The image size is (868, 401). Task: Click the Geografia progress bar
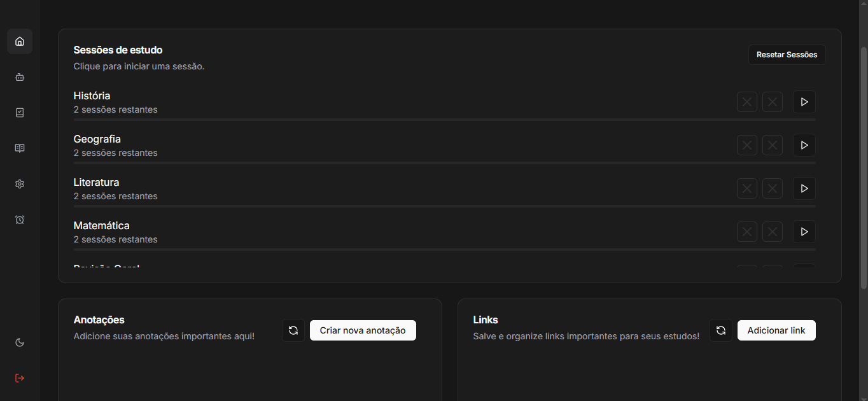(445, 163)
